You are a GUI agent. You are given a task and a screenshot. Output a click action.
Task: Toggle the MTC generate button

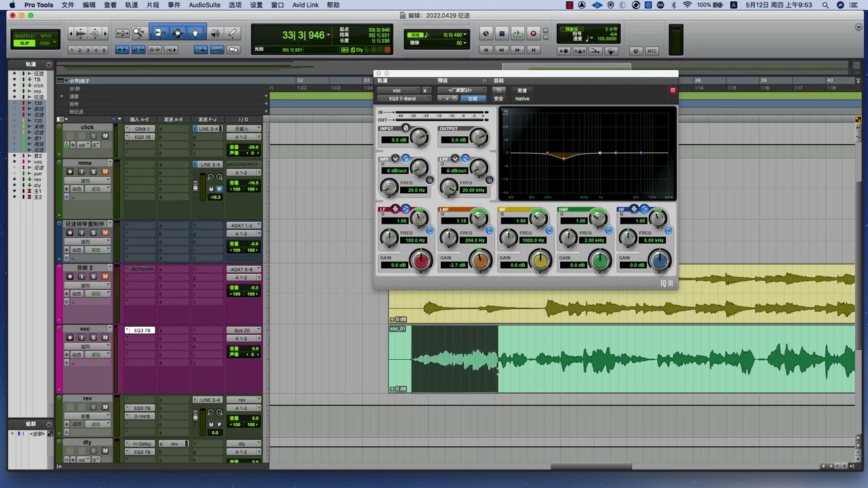652,51
